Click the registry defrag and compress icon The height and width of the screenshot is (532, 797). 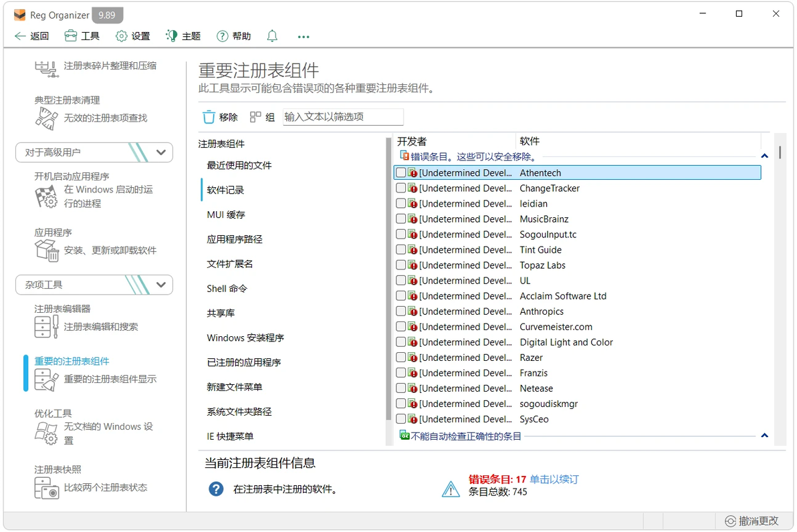(46, 69)
